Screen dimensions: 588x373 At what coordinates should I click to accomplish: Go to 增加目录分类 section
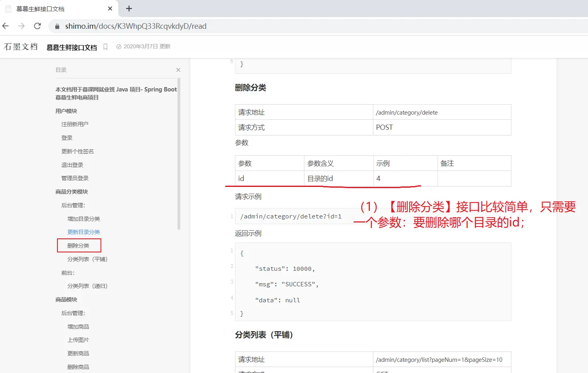84,219
